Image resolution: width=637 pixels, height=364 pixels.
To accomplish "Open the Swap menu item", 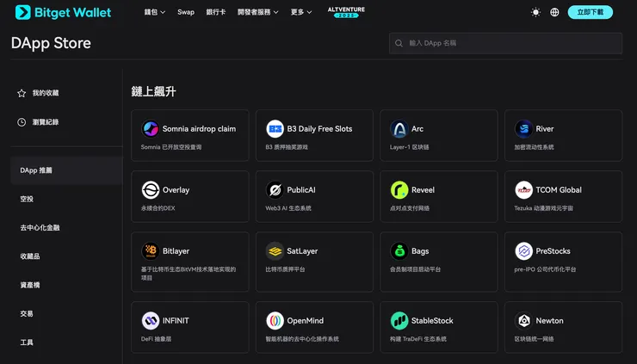I will coord(186,12).
